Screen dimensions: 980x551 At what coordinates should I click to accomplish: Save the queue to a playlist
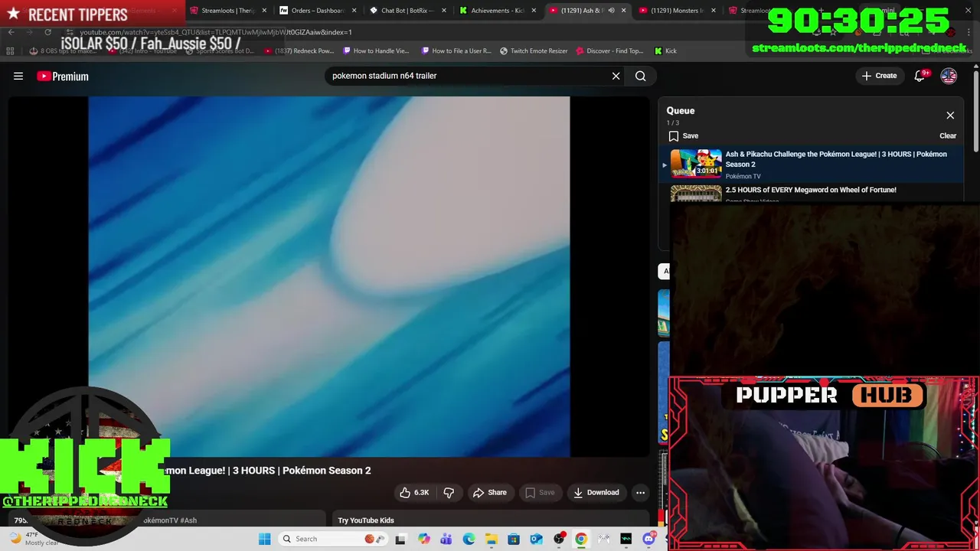[683, 136]
